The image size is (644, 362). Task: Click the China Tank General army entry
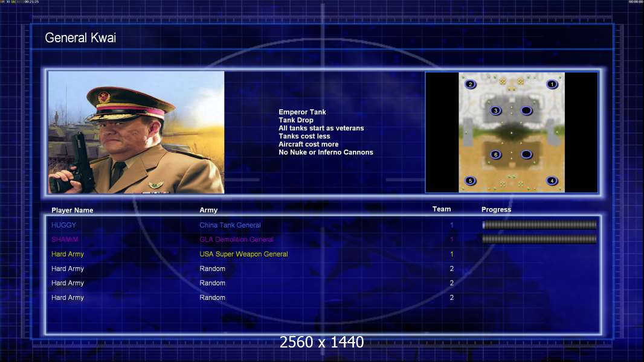[230, 225]
